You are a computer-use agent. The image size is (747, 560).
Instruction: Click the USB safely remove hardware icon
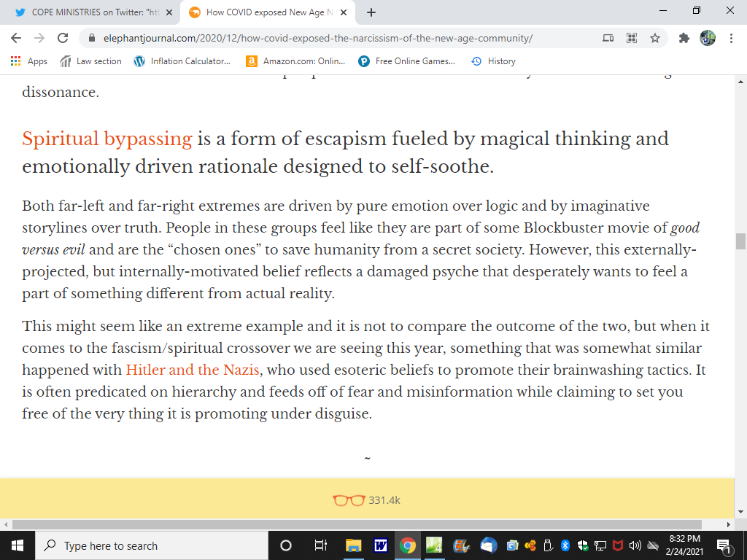(547, 545)
